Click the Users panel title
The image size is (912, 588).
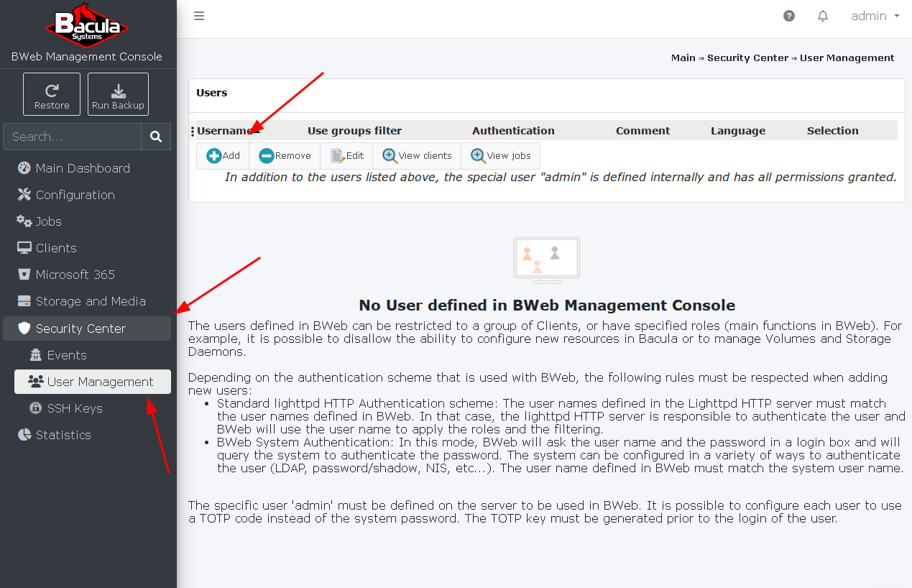(212, 93)
